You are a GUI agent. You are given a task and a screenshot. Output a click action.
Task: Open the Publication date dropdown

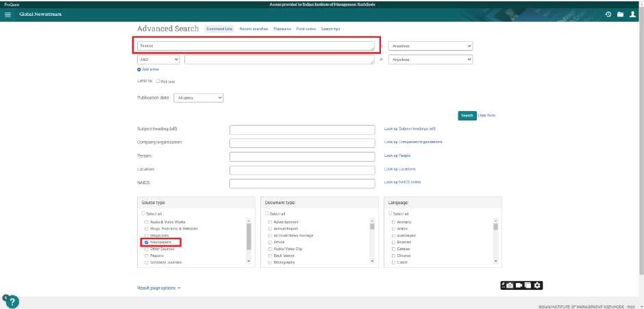[199, 98]
